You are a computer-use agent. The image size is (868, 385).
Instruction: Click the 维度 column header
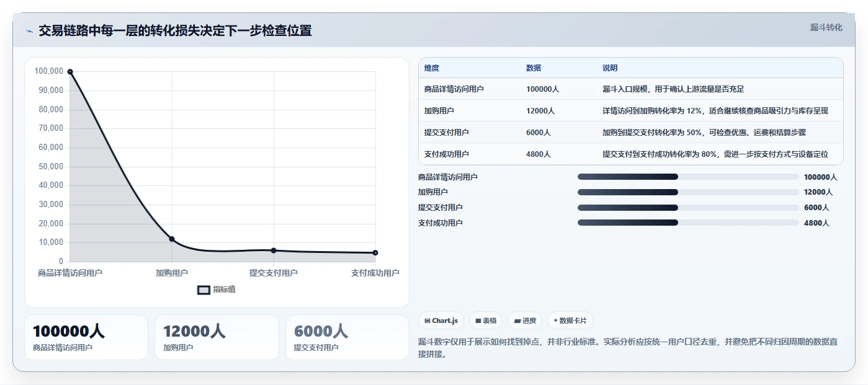click(x=432, y=68)
